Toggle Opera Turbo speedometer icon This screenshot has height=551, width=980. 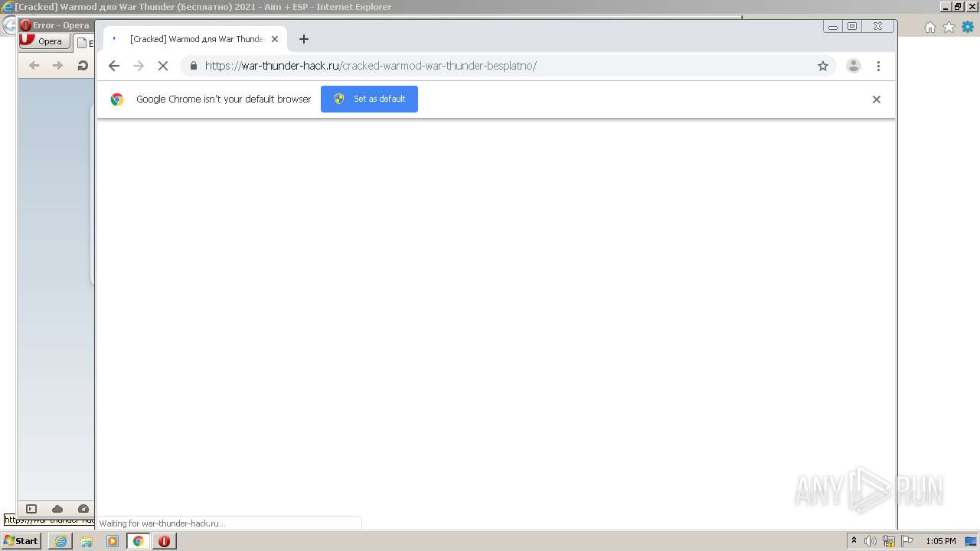83,509
